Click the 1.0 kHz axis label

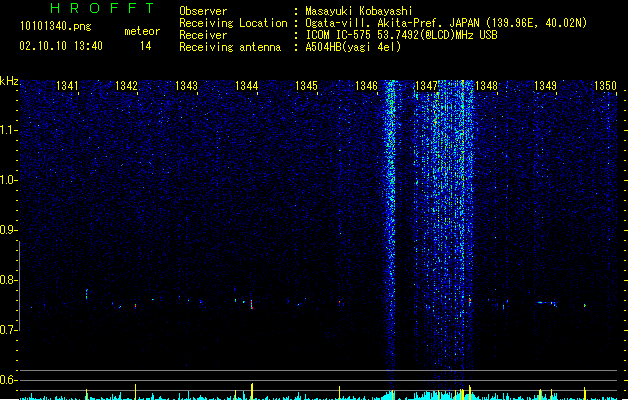(9, 180)
